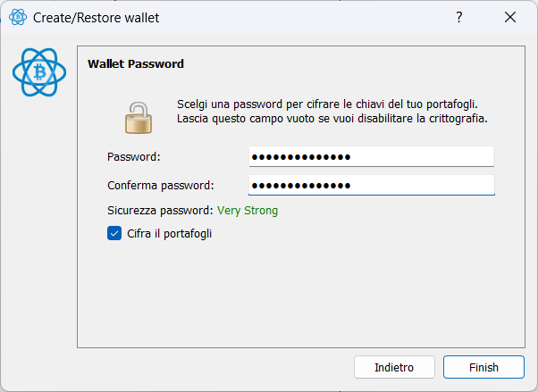Open help with the question mark button

tap(459, 17)
